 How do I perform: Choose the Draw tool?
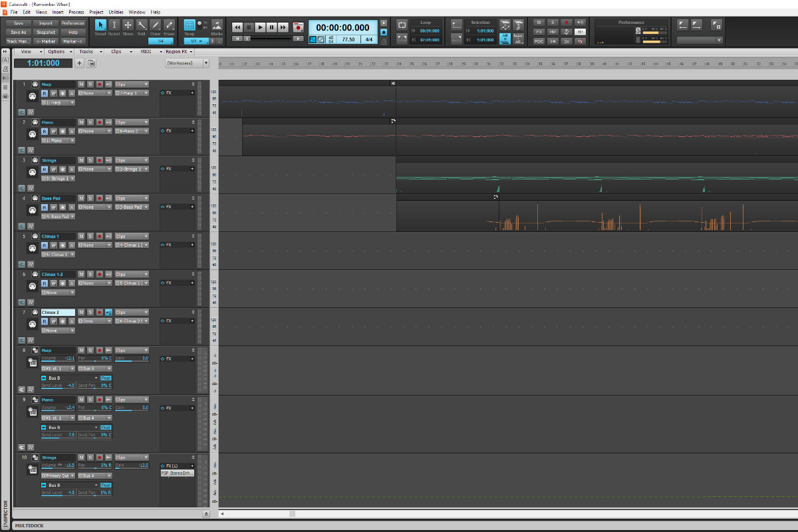click(156, 26)
